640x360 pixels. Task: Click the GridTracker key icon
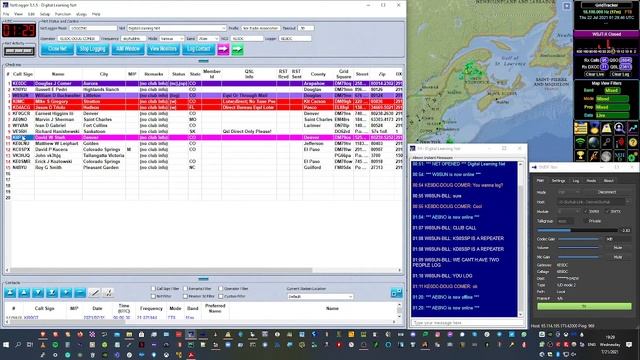(x=607, y=142)
